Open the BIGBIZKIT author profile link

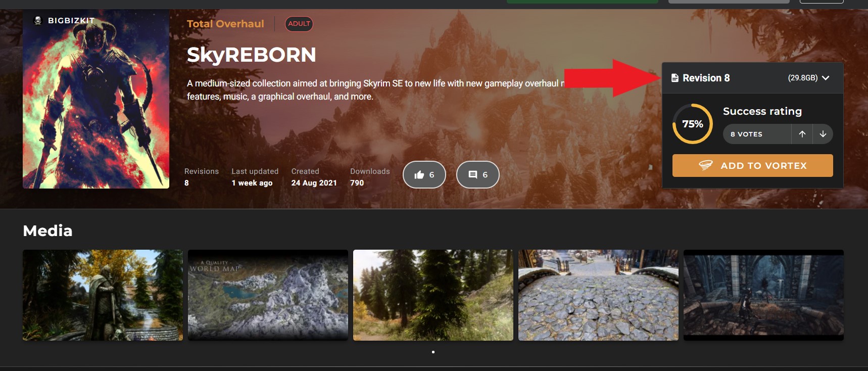tap(71, 21)
